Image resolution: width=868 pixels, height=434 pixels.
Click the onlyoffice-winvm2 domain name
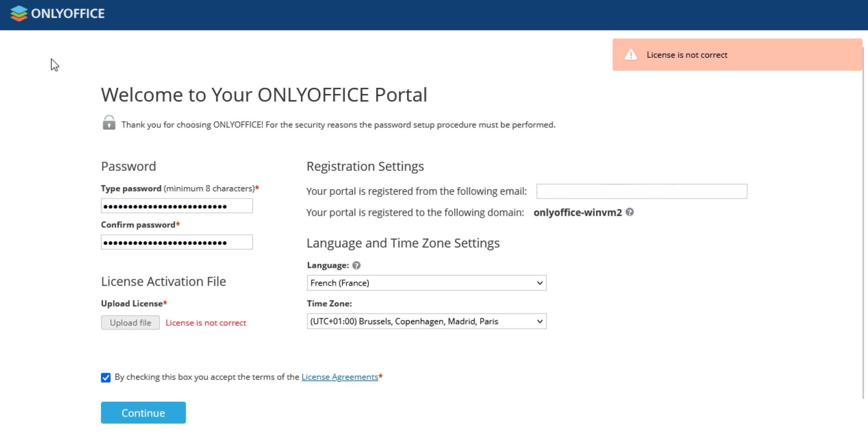pyautogui.click(x=577, y=213)
